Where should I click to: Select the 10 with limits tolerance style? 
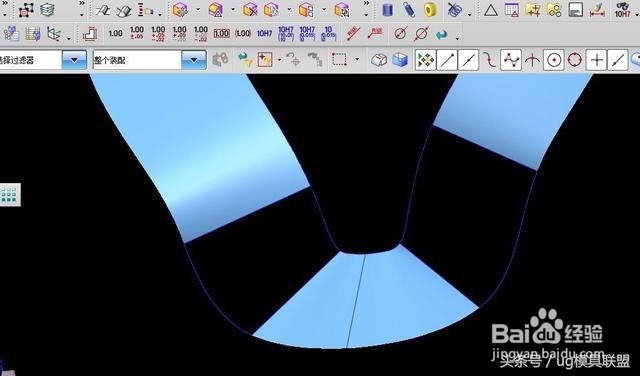coord(328,34)
